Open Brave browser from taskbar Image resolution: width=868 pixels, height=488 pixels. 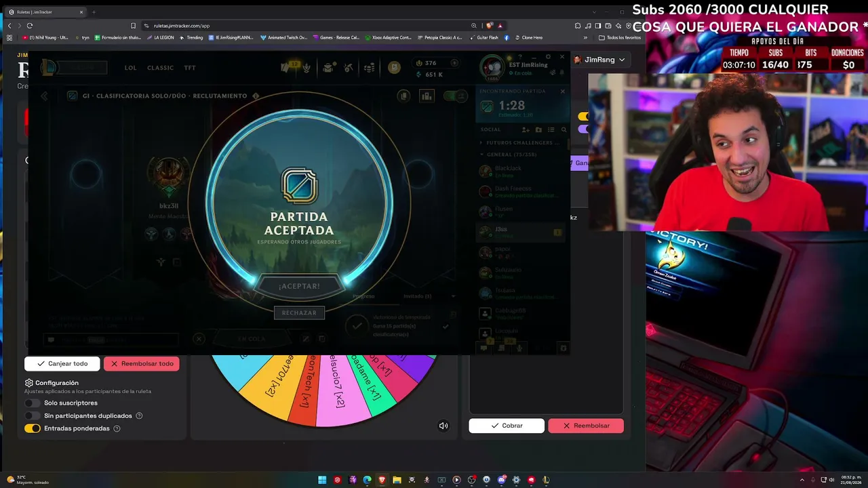point(382,480)
